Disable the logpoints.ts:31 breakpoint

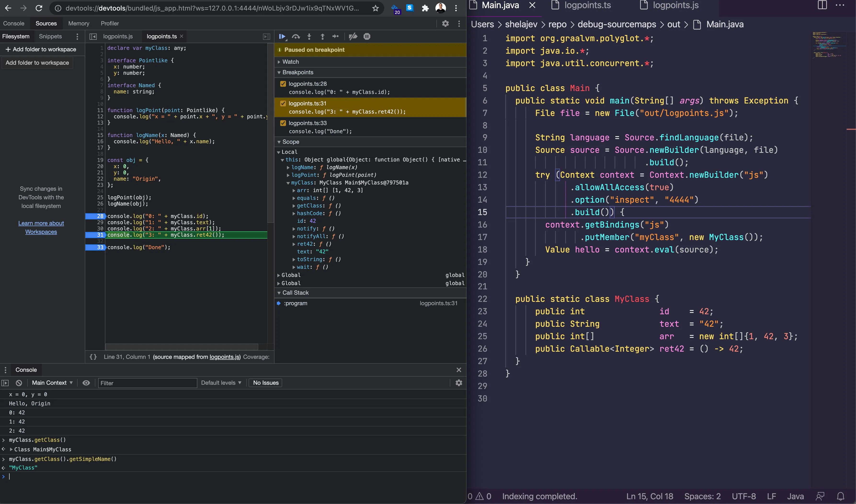pyautogui.click(x=283, y=103)
